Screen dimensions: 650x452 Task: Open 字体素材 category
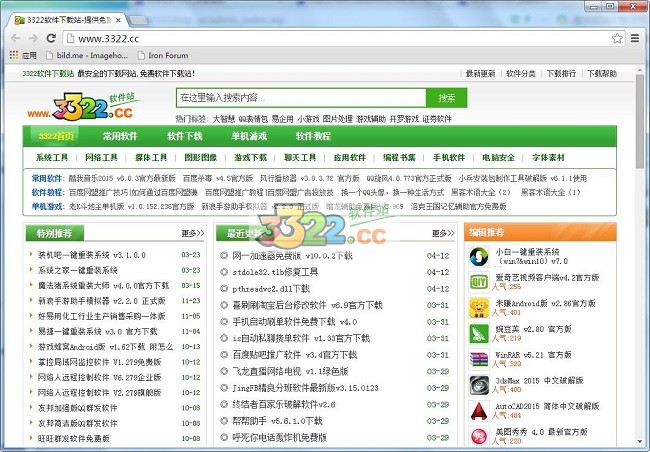tap(548, 158)
